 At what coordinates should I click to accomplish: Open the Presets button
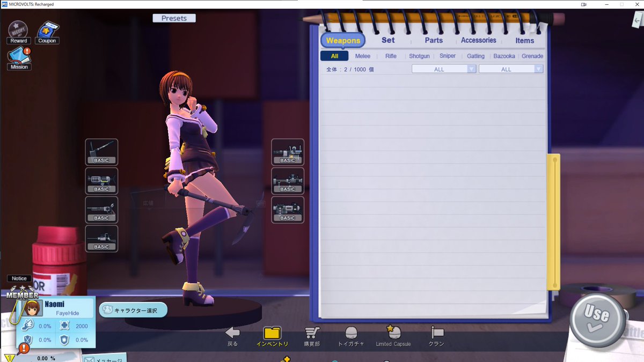coord(174,18)
